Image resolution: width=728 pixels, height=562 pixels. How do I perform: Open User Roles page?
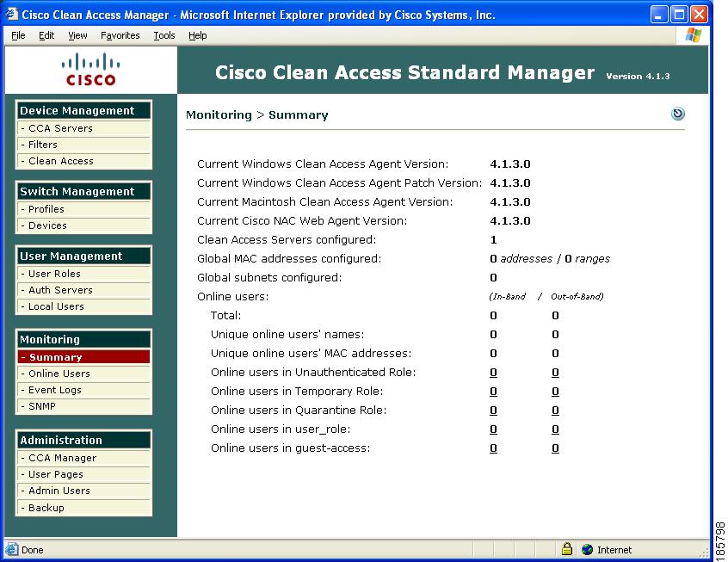tap(83, 274)
